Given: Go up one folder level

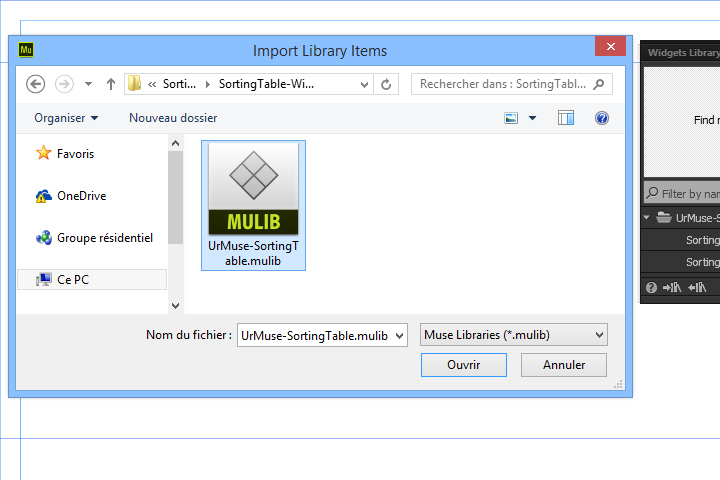Looking at the screenshot, I should tap(111, 84).
